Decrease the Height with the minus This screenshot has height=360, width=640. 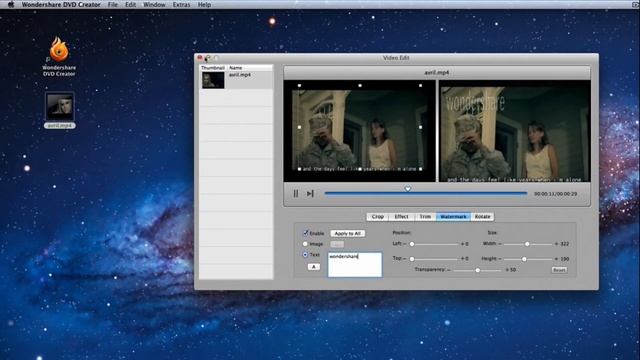(500, 259)
